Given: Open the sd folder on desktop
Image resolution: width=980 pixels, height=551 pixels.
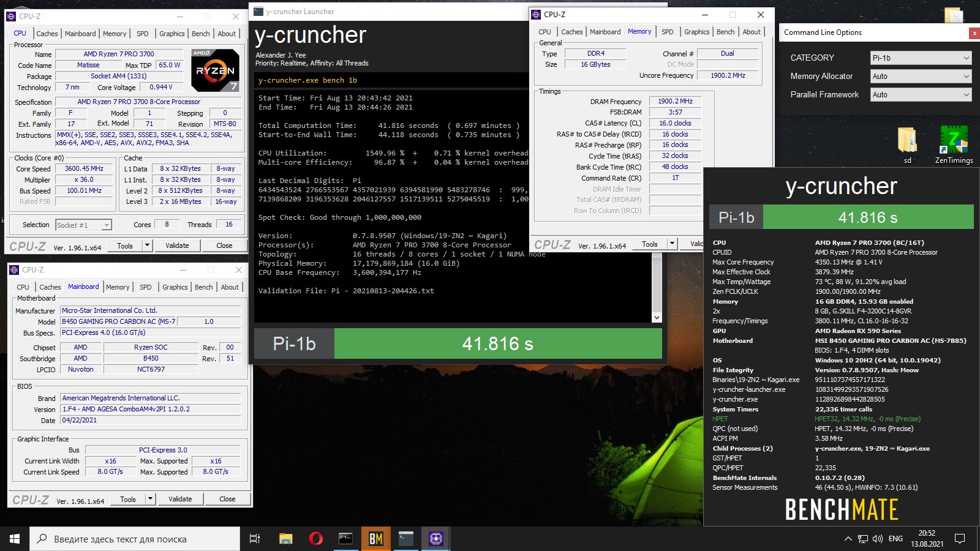Looking at the screenshot, I should 907,144.
